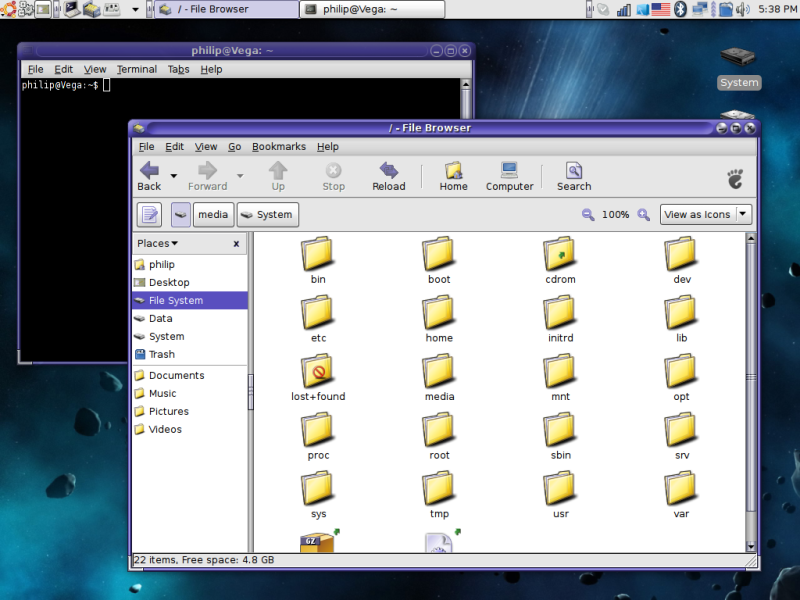Select the srv folder icon
The height and width of the screenshot is (600, 800).
point(681,429)
